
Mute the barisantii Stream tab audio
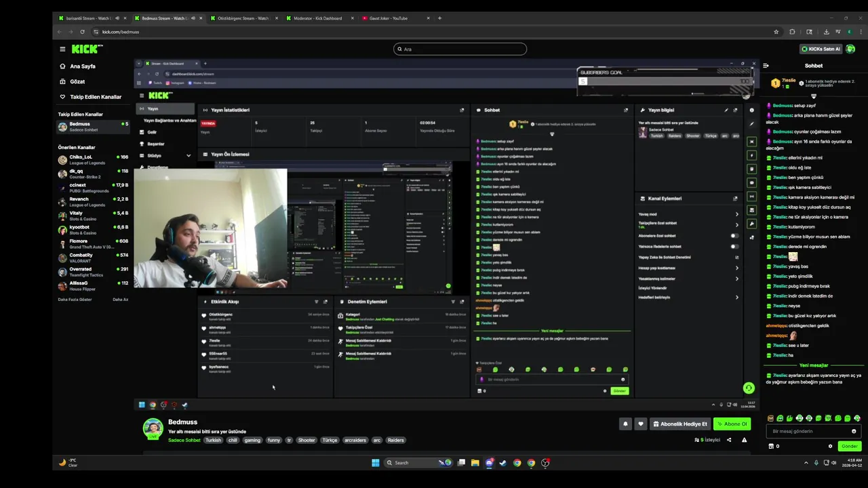pyautogui.click(x=117, y=18)
